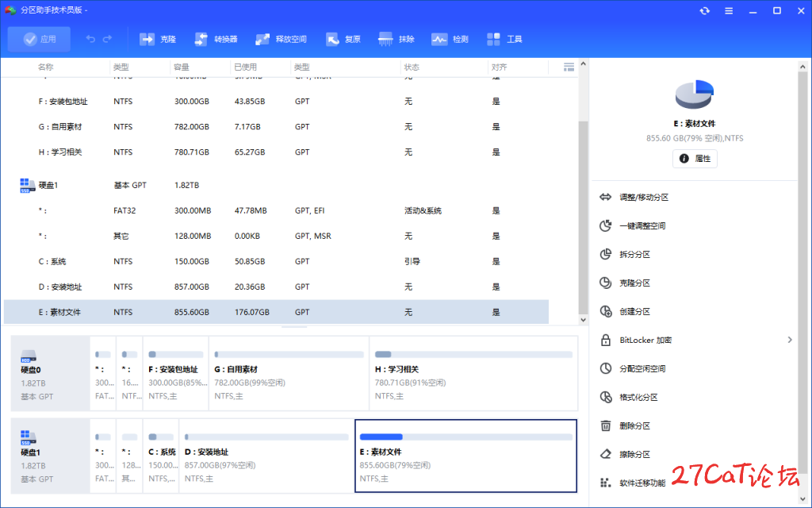This screenshot has height=508, width=812.
Task: Open the column view options icon
Action: point(569,67)
